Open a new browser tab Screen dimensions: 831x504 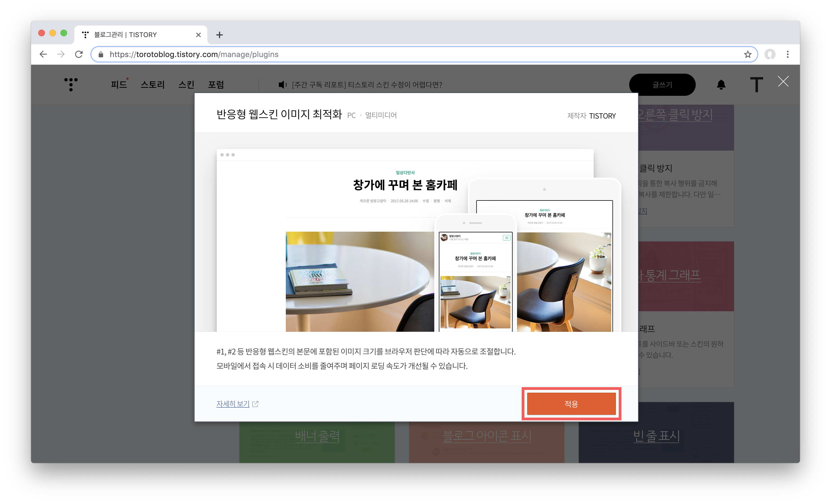click(x=219, y=35)
